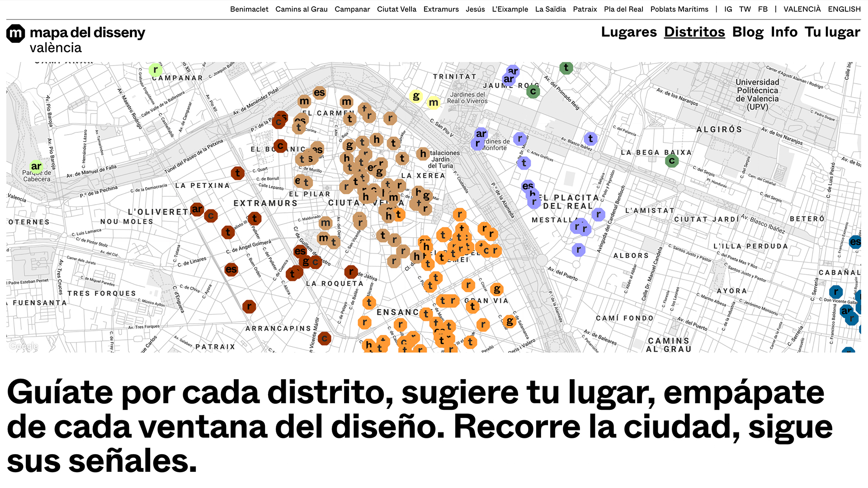Open the blue "r" marker near Cabanyal
The height and width of the screenshot is (488, 868).
(836, 291)
